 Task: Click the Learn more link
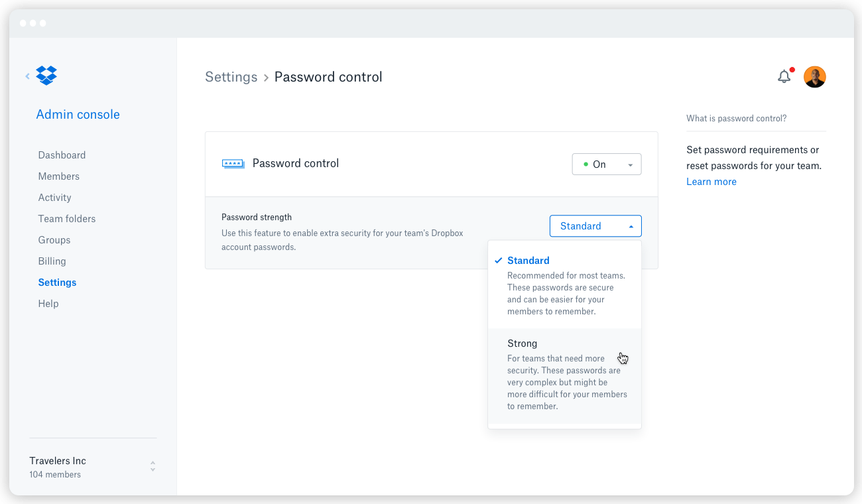[x=711, y=182]
